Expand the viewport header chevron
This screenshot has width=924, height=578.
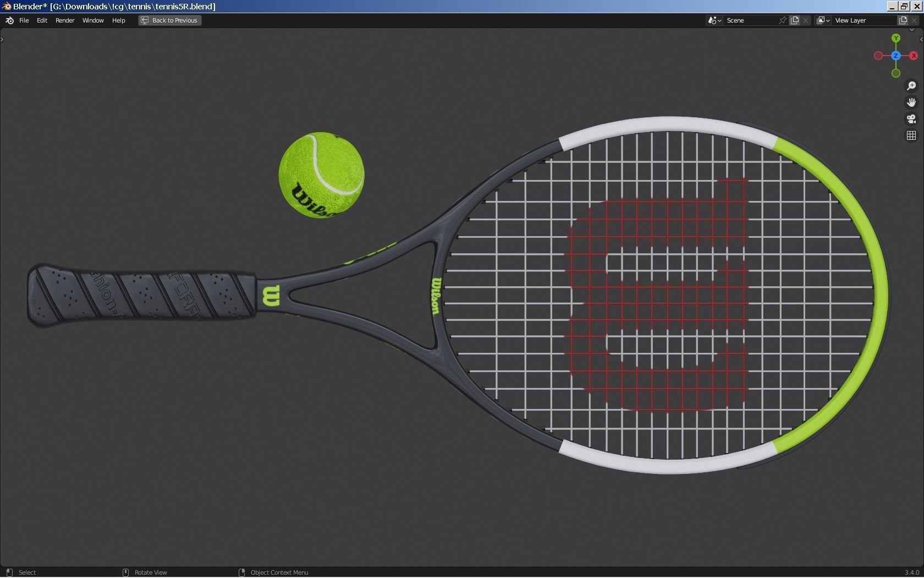pos(911,30)
